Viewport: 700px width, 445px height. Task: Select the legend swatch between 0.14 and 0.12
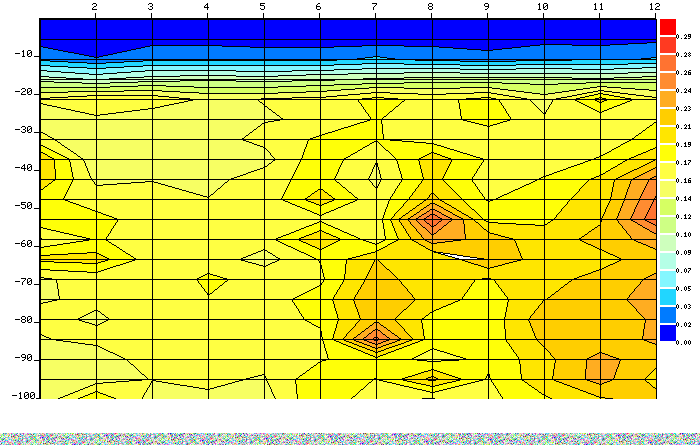(x=668, y=207)
